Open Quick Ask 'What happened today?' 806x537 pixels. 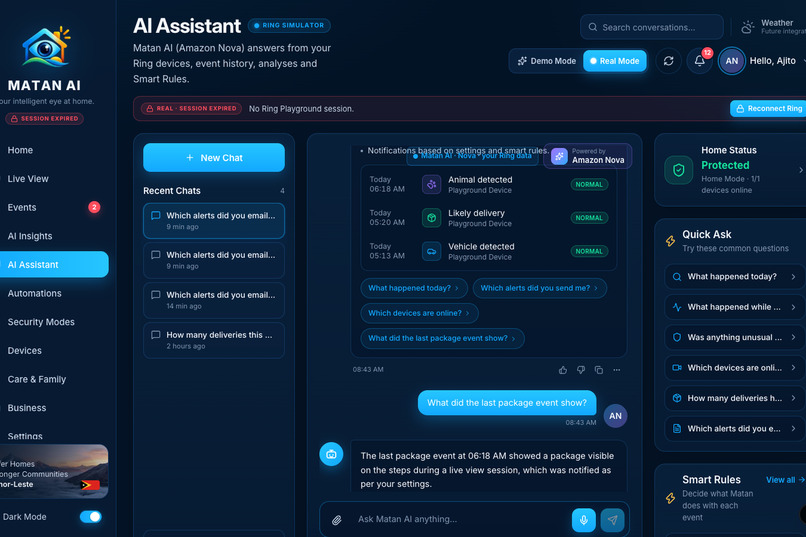735,276
